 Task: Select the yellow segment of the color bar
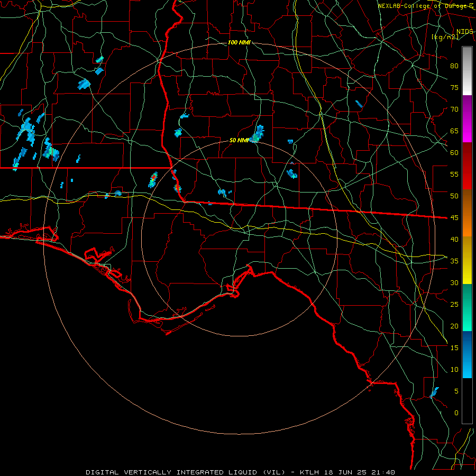pos(467,260)
